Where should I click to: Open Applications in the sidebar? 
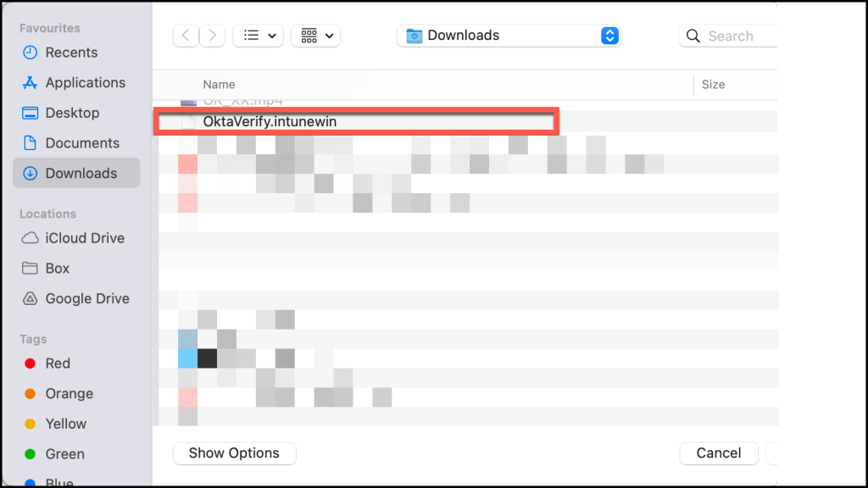(x=85, y=83)
